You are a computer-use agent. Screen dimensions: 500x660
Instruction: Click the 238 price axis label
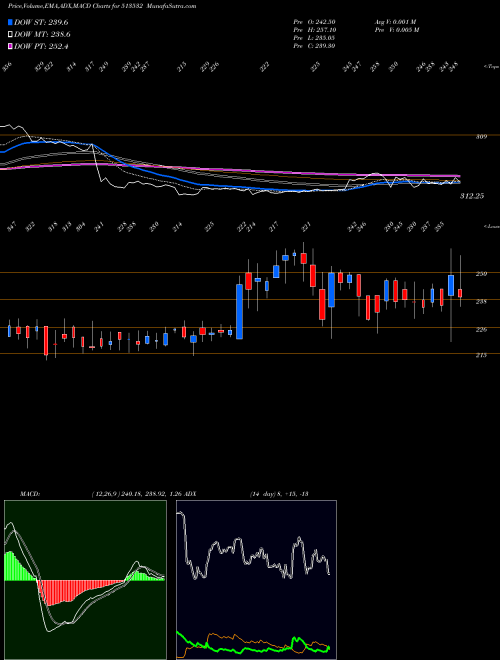point(482,301)
